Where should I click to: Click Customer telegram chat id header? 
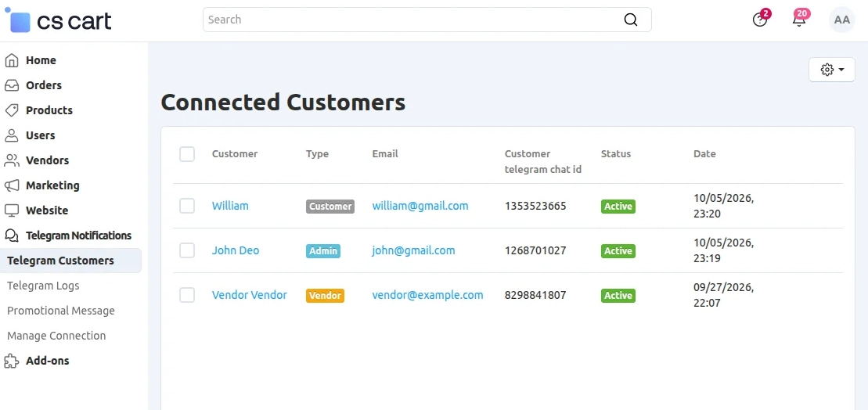coord(543,161)
